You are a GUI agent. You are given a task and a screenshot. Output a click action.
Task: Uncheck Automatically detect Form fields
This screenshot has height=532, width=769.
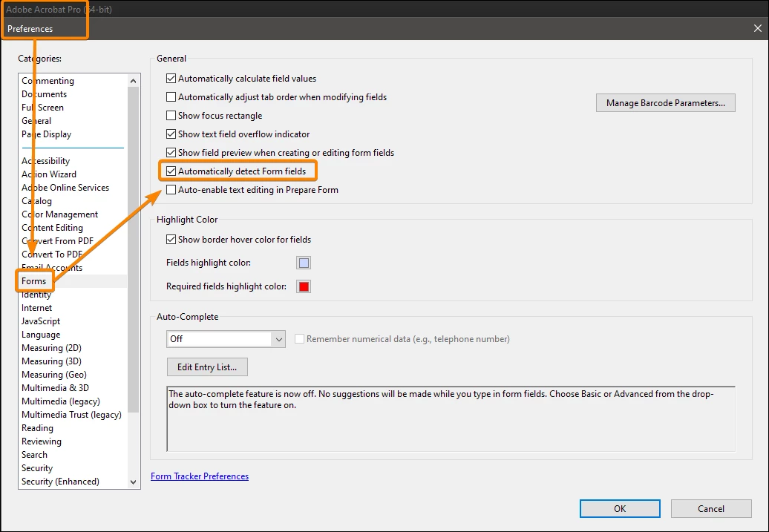tap(171, 171)
